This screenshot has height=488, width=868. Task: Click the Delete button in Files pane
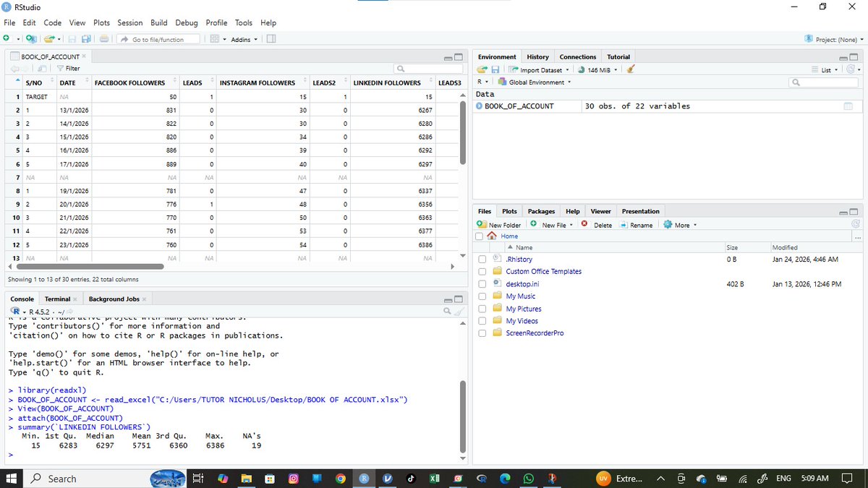[597, 225]
